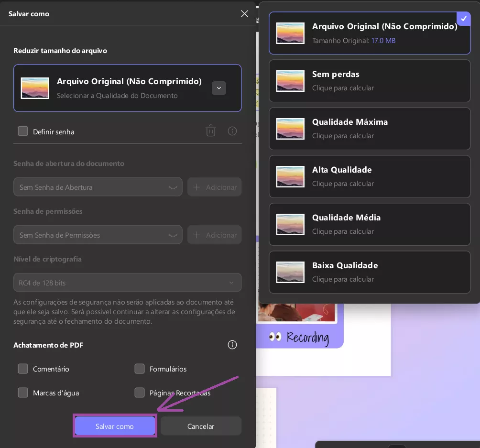480x448 pixels.
Task: Click 'Clique para calcular' under Alta Qualidade
Action: click(x=343, y=184)
